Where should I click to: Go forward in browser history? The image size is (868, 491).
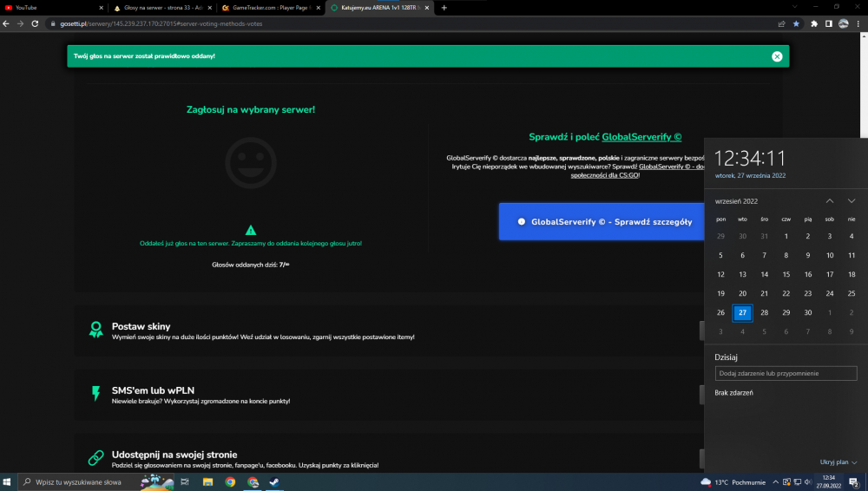pos(21,23)
